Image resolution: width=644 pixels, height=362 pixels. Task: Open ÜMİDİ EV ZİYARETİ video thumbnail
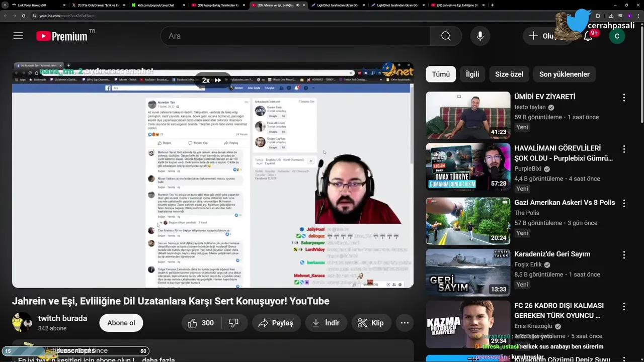coord(468,115)
